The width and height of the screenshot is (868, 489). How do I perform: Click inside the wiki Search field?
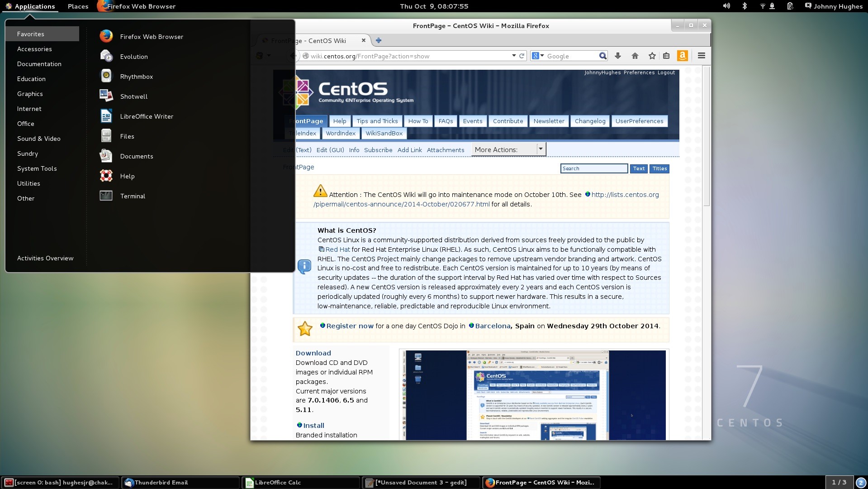click(x=594, y=168)
